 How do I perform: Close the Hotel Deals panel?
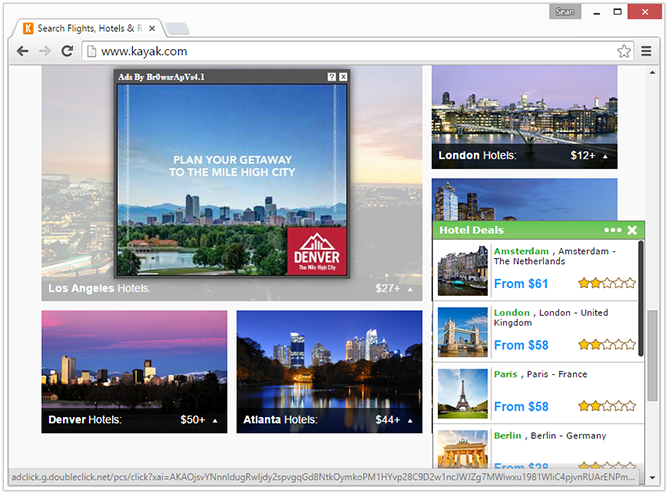click(x=632, y=230)
